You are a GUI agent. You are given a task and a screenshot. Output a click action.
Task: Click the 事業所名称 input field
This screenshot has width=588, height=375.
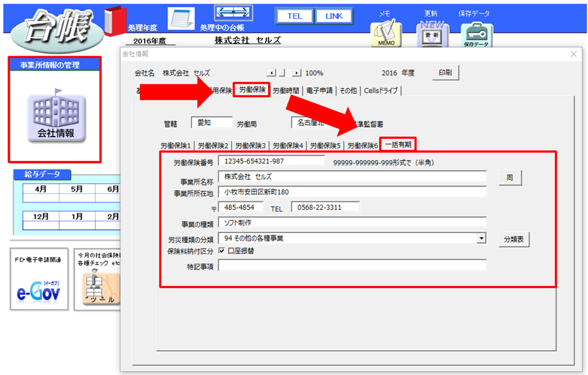[353, 177]
